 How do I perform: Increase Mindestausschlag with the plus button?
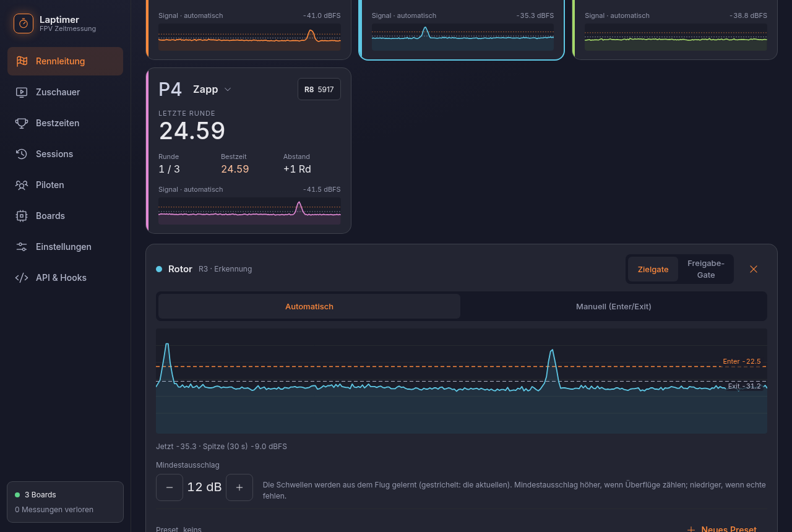(x=239, y=487)
